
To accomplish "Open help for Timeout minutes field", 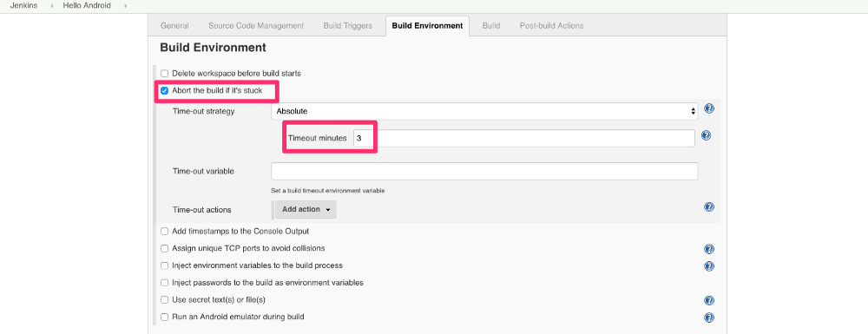I will pos(706,135).
